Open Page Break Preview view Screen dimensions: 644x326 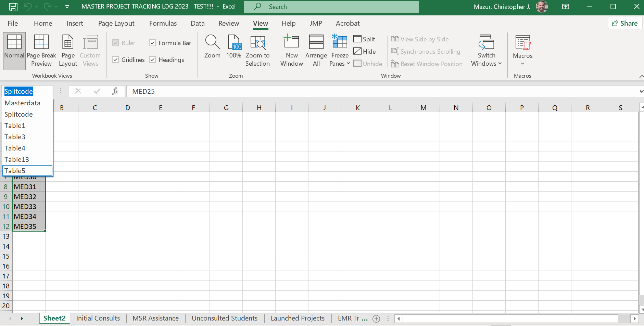41,51
